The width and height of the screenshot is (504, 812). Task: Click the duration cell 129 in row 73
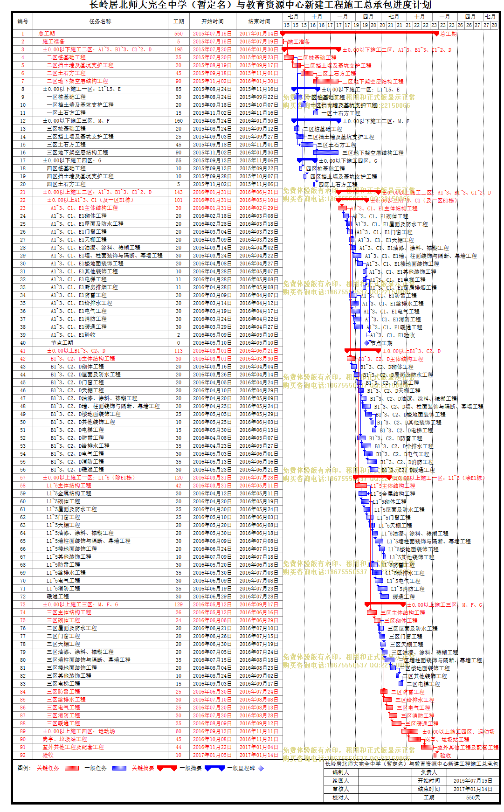coord(179,604)
